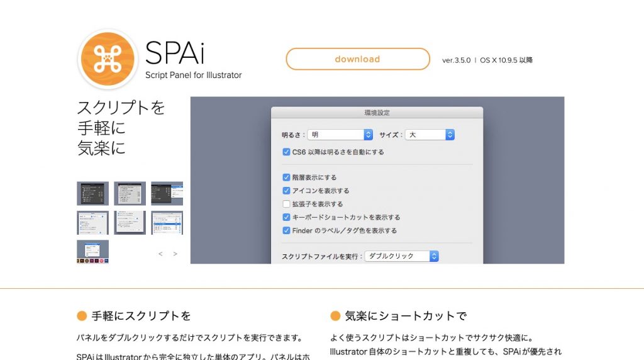Click the large 環境設定 preview image title bar
Image resolution: width=644 pixels, height=360 pixels.
point(377,113)
